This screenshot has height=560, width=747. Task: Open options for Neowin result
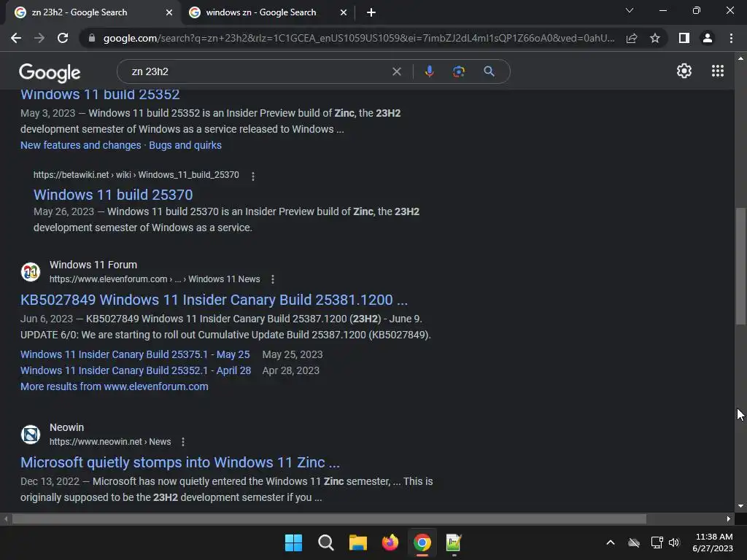coord(183,443)
